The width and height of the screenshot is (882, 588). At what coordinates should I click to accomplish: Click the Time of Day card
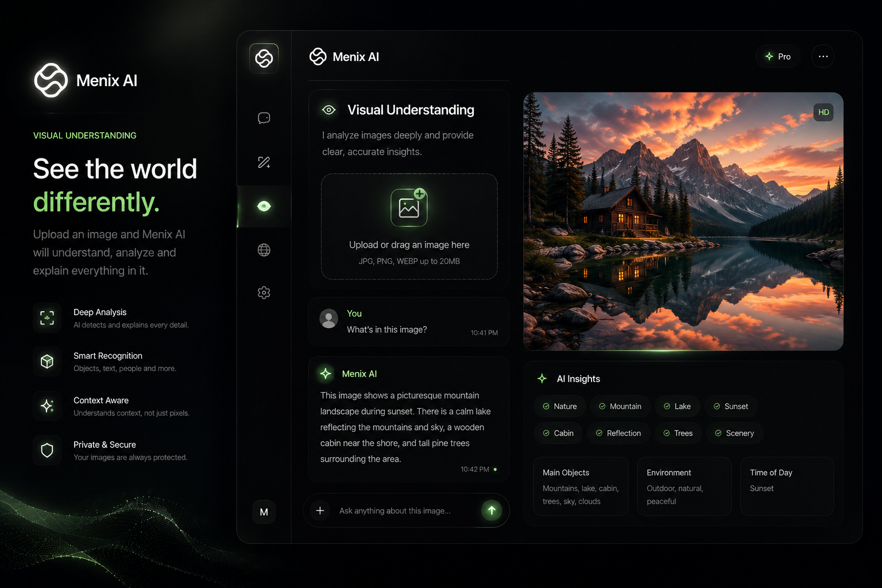pyautogui.click(x=787, y=486)
